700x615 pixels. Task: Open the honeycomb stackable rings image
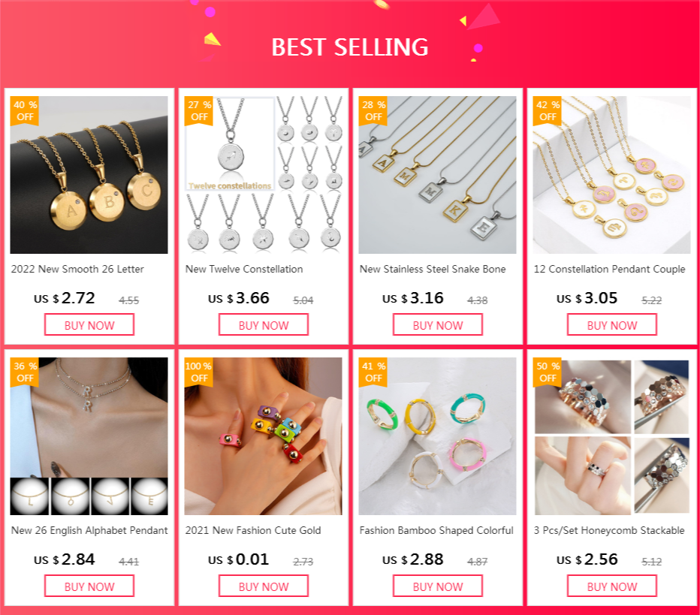[611, 436]
